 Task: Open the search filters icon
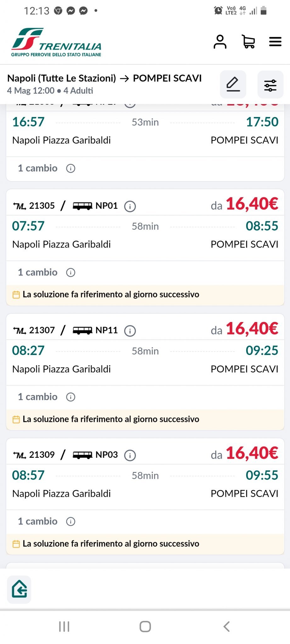pos(270,85)
